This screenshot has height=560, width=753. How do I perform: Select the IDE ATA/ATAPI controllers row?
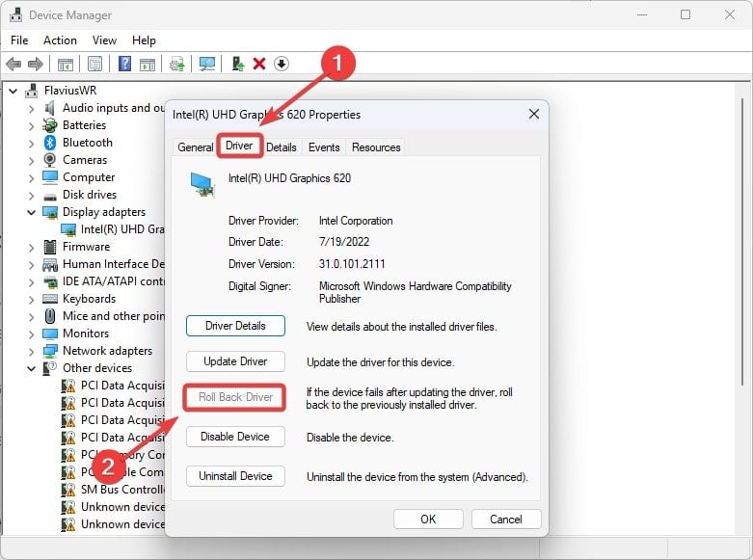[x=104, y=281]
